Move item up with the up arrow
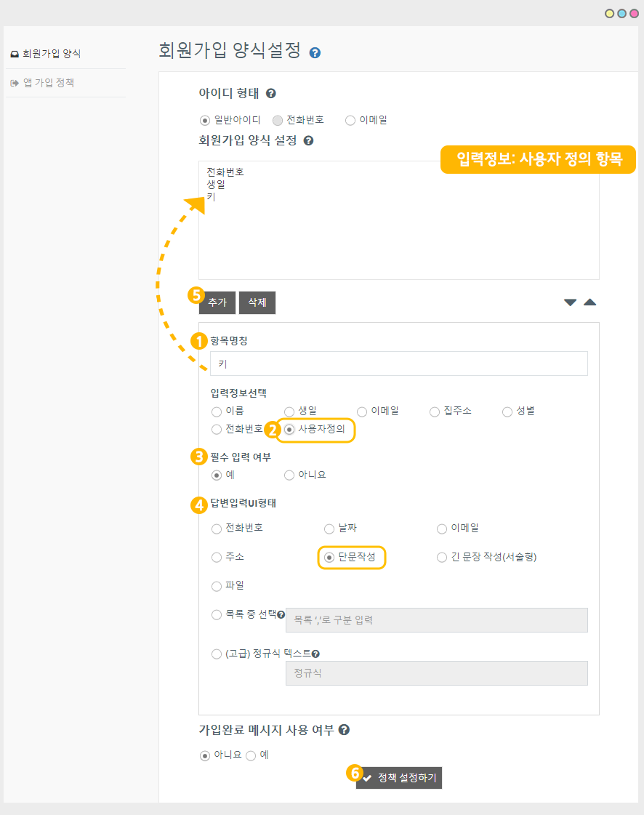The height and width of the screenshot is (815, 644). pos(590,302)
